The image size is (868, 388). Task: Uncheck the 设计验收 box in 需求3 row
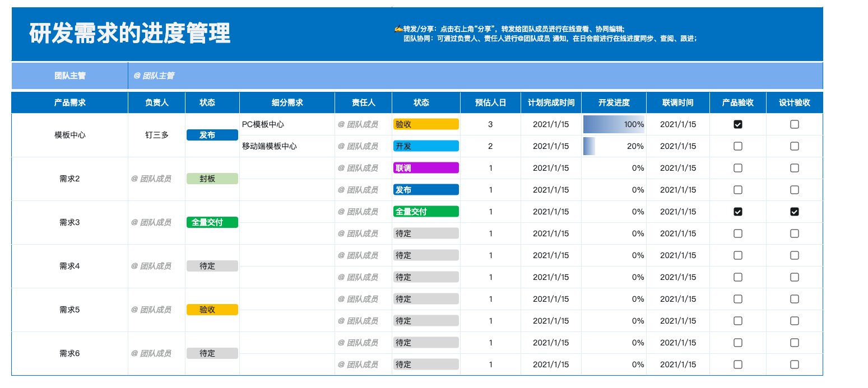click(x=794, y=212)
